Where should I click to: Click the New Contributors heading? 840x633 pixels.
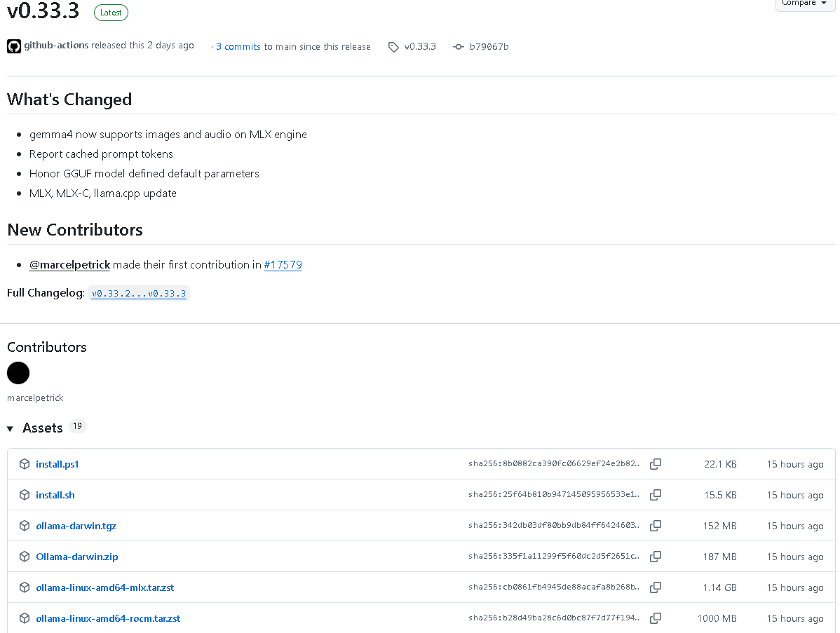[x=75, y=230]
